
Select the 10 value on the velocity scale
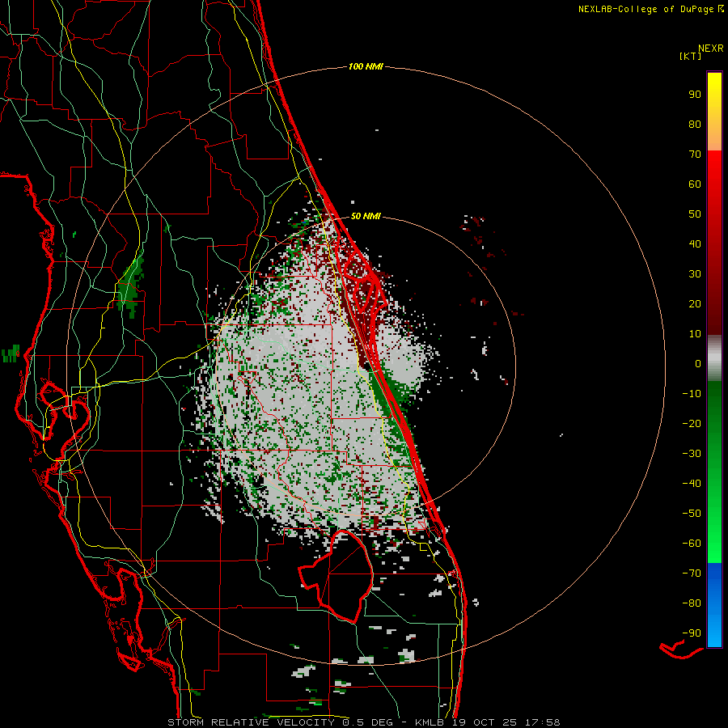tap(695, 334)
